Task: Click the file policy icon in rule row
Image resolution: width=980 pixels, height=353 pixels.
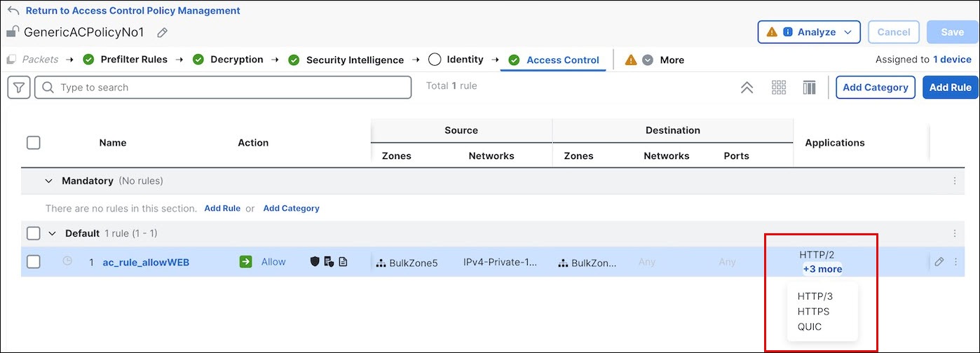Action: pos(329,262)
